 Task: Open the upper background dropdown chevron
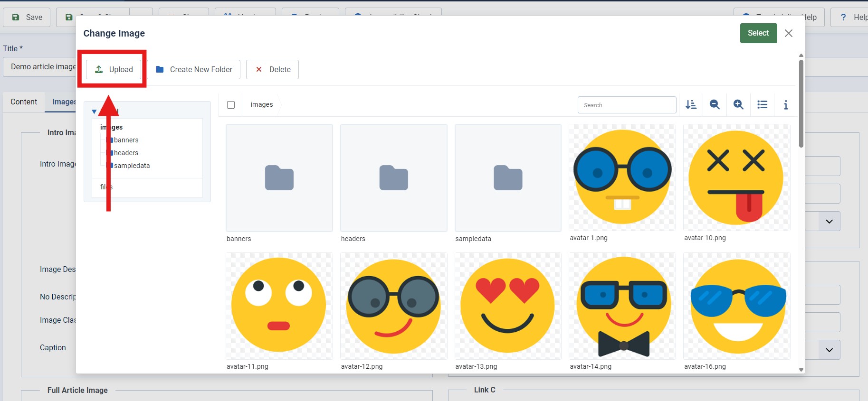pyautogui.click(x=830, y=222)
